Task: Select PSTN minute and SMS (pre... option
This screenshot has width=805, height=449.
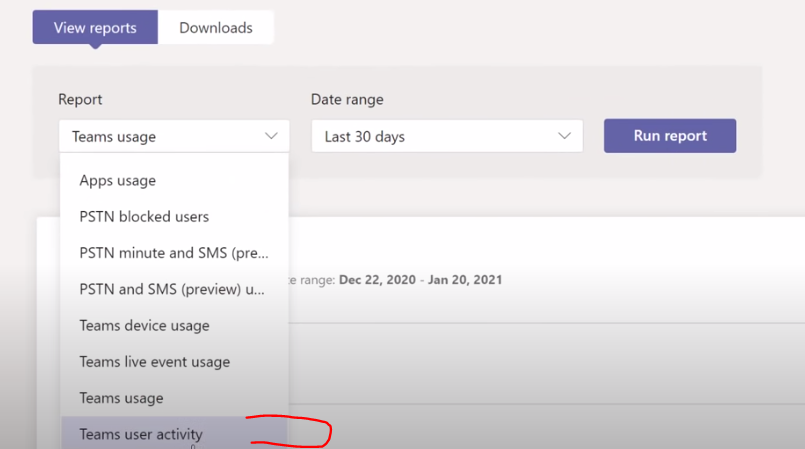Action: point(174,253)
